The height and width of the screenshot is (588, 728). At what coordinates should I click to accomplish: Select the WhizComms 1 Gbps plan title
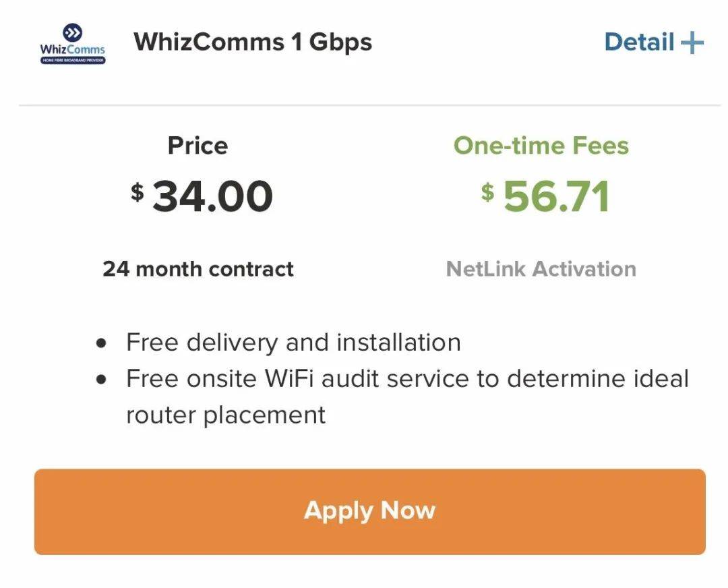(x=253, y=42)
